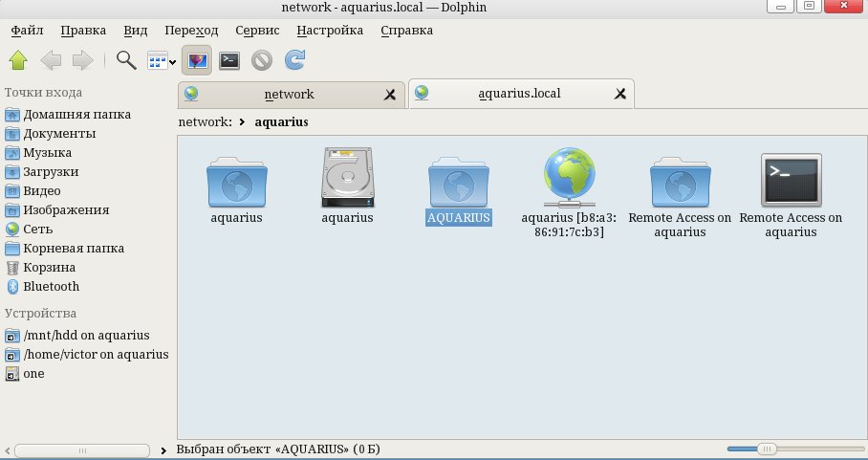Click the Stop loading toolbar icon

pos(262,60)
